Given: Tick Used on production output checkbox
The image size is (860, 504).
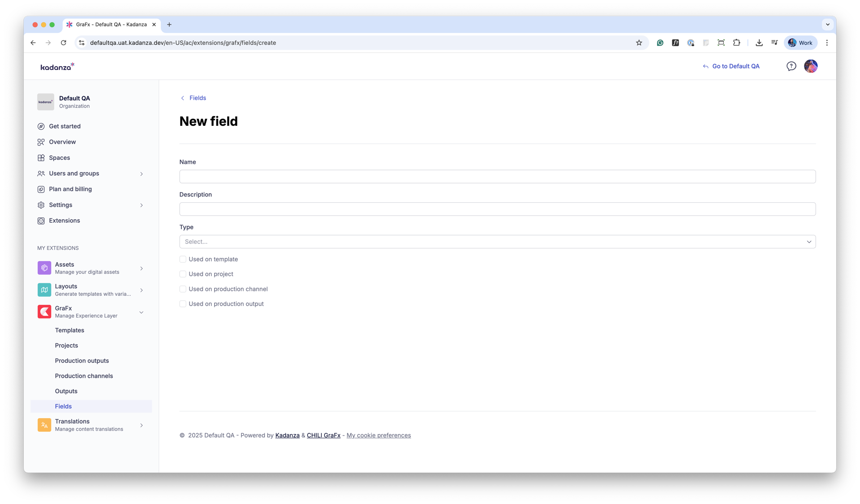Looking at the screenshot, I should pyautogui.click(x=183, y=304).
